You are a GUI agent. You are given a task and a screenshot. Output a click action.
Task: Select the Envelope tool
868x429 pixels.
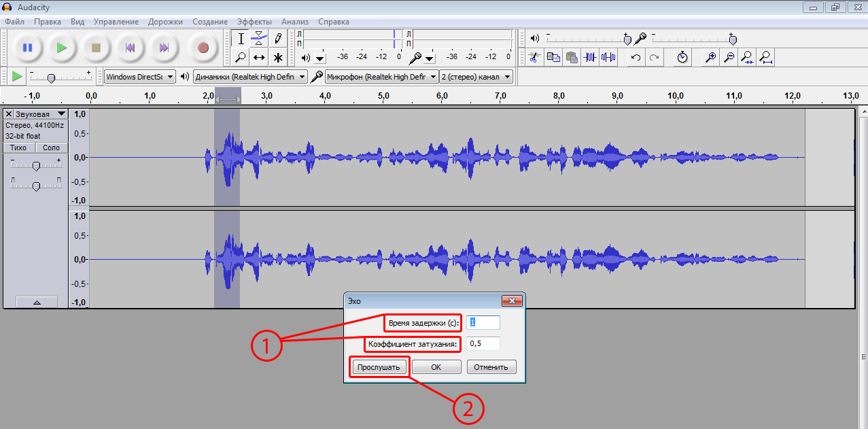pos(259,38)
